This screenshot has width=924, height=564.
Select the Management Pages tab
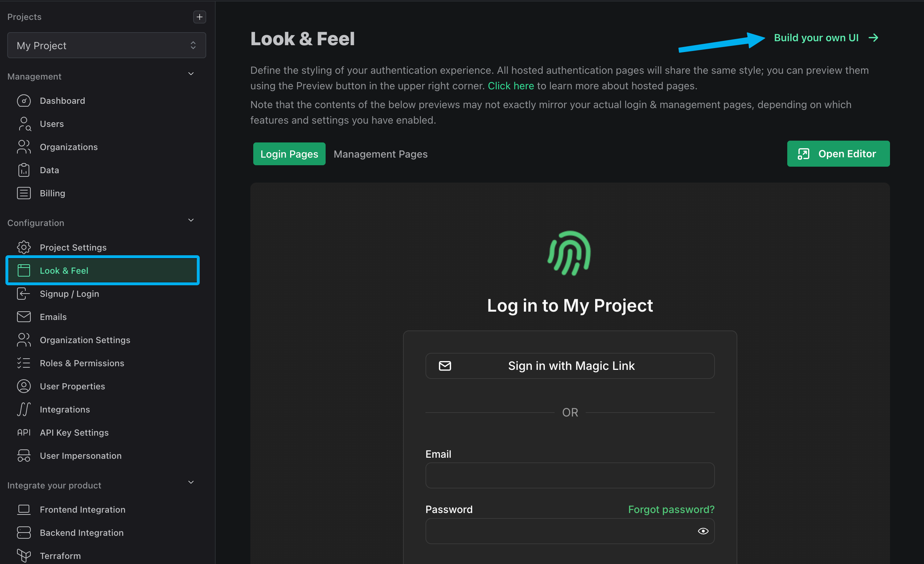click(x=381, y=154)
